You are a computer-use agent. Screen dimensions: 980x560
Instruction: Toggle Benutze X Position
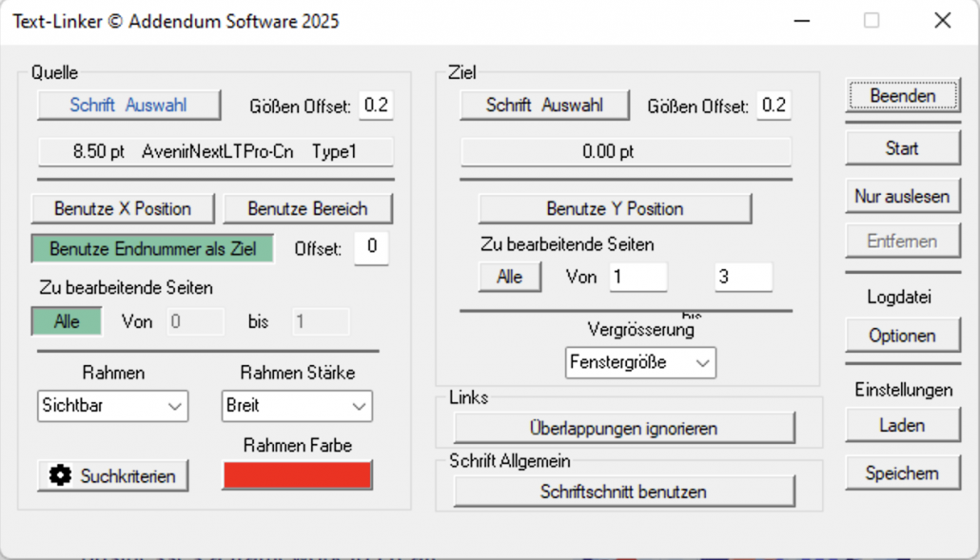point(123,208)
